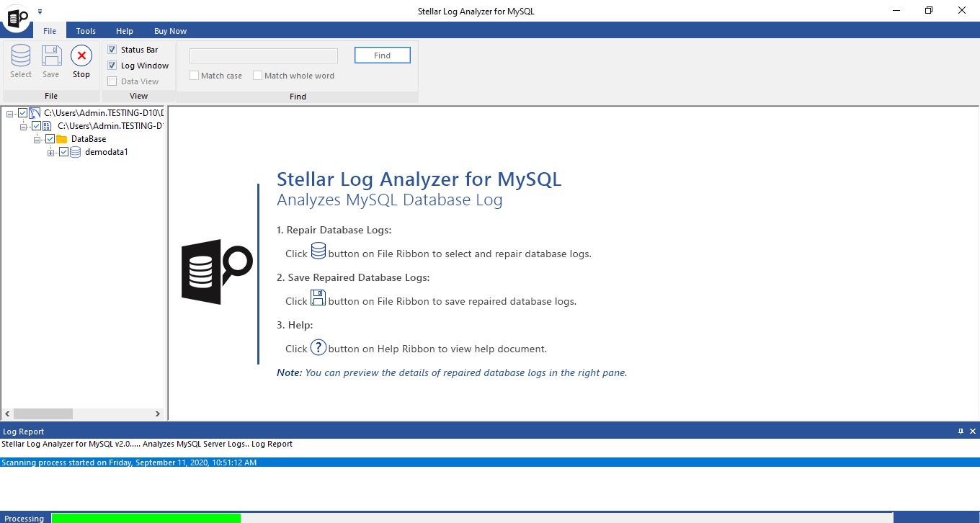Click the Log Report panel title
Image resolution: width=980 pixels, height=523 pixels.
tap(24, 432)
